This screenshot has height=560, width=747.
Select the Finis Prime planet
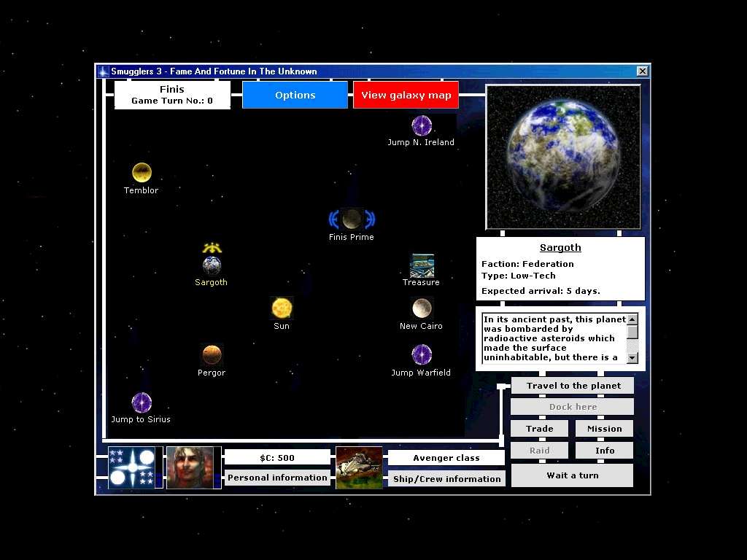click(x=352, y=219)
